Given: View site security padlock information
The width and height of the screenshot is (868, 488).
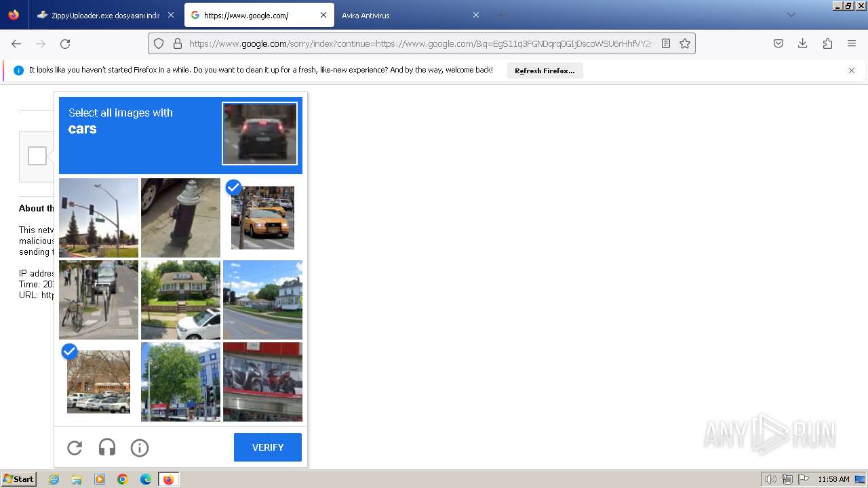Looking at the screenshot, I should [x=178, y=43].
